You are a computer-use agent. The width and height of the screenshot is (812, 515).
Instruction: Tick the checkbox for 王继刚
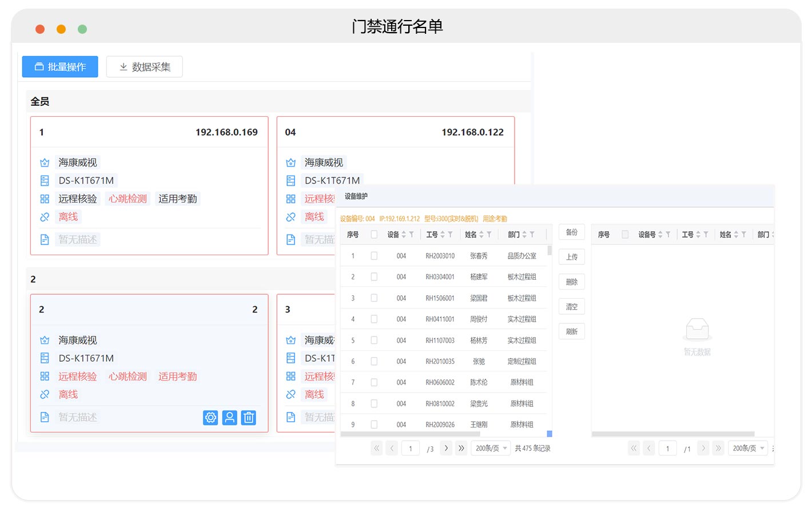(374, 425)
